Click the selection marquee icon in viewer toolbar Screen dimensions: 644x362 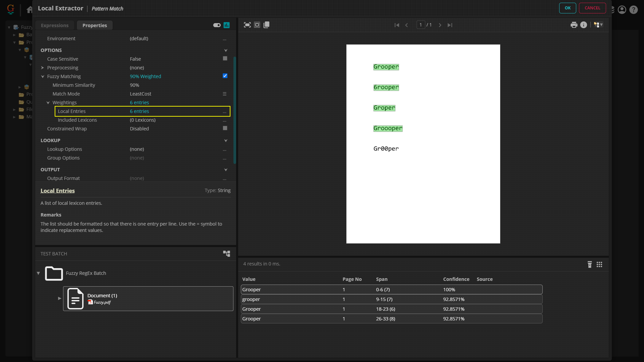[257, 25]
